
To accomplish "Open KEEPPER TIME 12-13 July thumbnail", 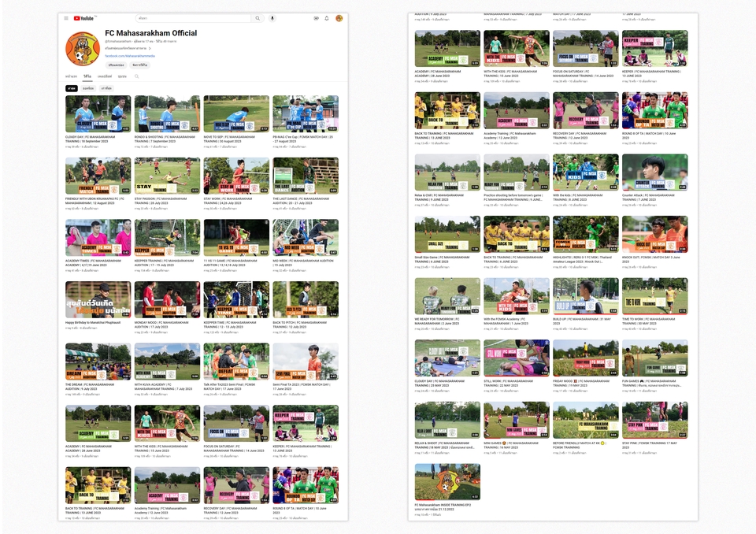I will 236,299.
